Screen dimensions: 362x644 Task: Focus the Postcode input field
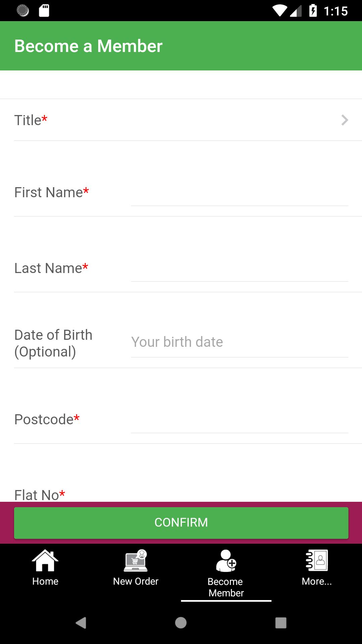click(x=240, y=420)
